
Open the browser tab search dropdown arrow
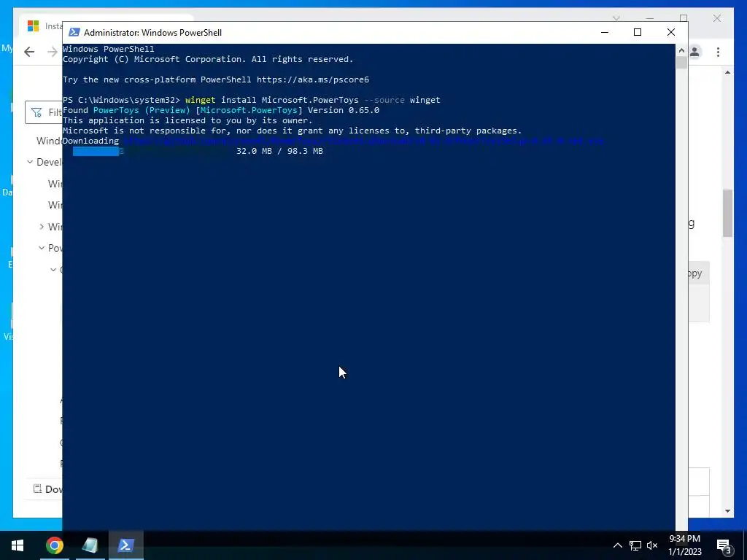coord(616,18)
